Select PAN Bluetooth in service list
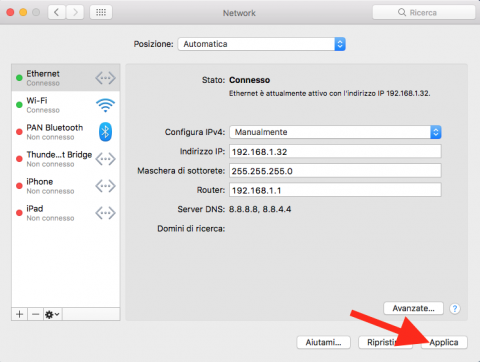This screenshot has height=362, width=480. (x=66, y=132)
